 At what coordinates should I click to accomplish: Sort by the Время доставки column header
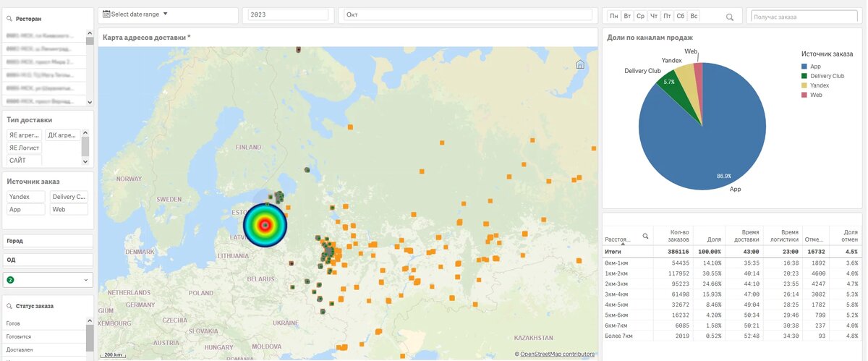(x=744, y=234)
